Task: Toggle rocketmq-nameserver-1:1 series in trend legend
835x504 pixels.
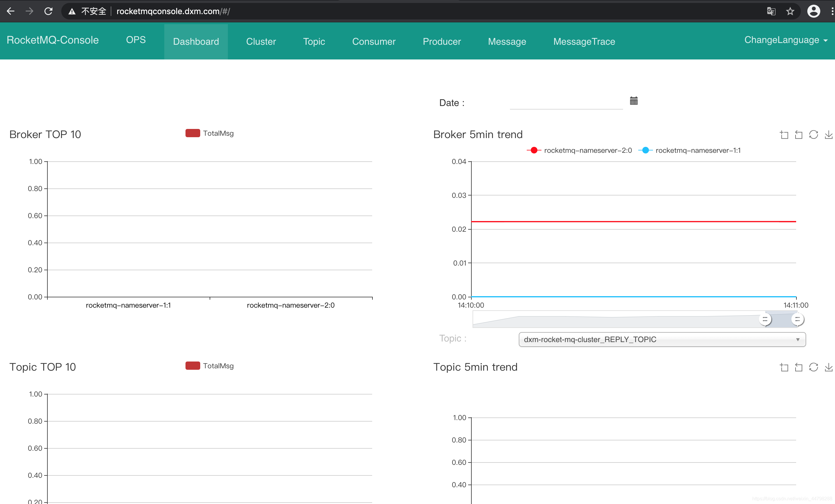Action: (x=690, y=150)
